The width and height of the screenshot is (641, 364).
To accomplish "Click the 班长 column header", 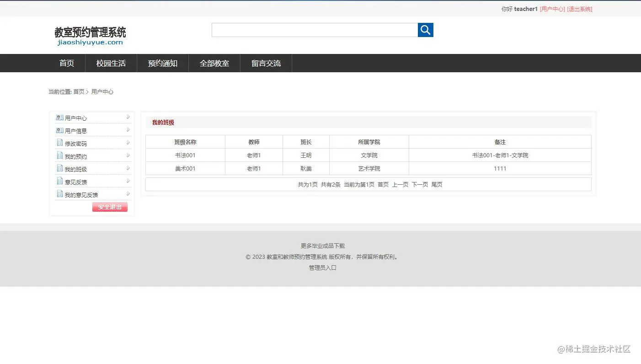I will click(306, 142).
